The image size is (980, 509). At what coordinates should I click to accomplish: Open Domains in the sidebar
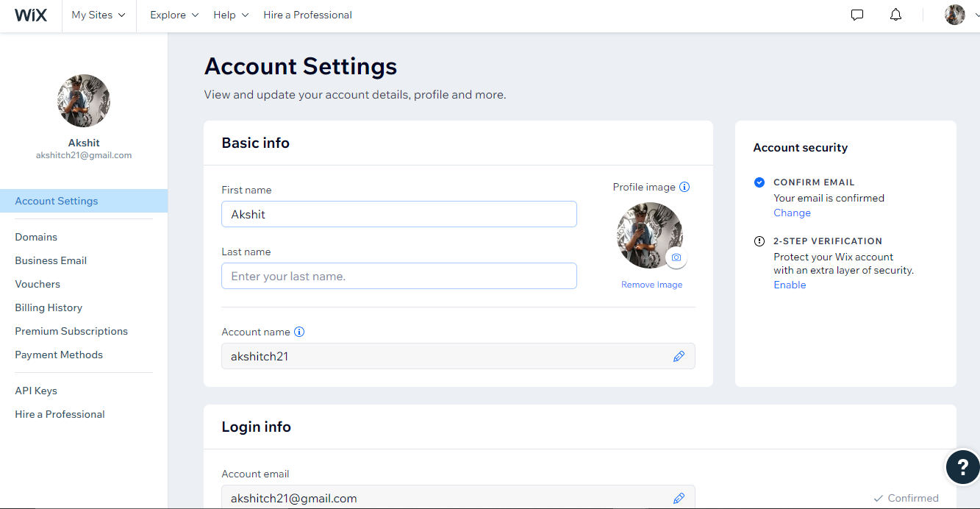36,237
